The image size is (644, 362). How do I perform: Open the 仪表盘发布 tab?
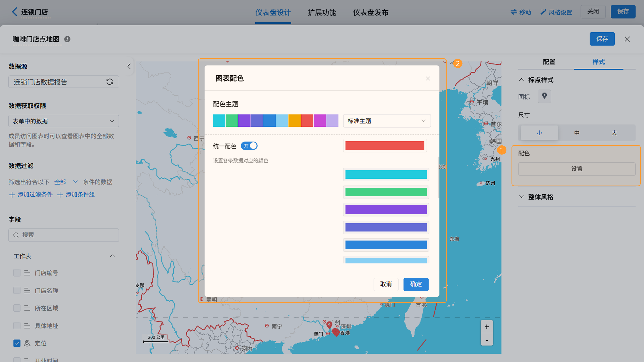[370, 13]
